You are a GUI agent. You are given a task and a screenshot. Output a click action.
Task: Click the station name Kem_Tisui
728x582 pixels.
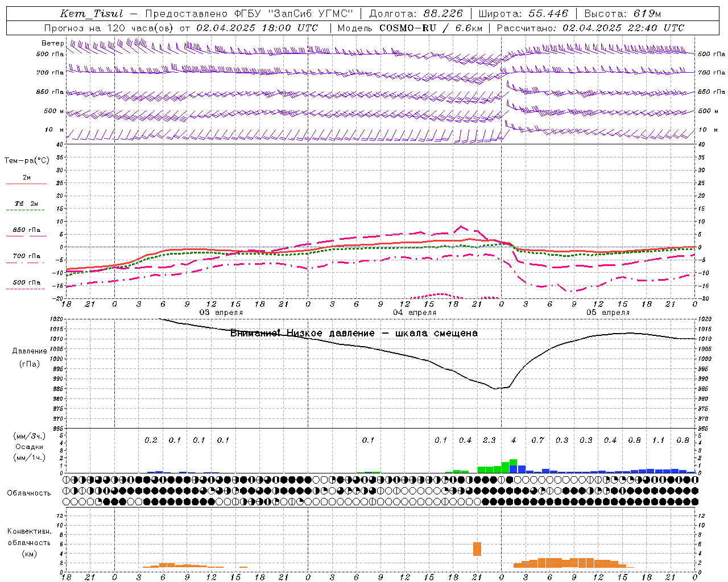pos(92,14)
